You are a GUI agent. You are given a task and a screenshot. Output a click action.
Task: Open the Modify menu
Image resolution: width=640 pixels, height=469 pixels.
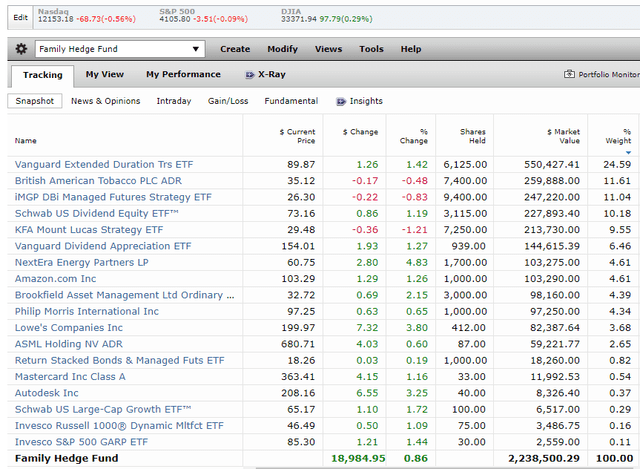(282, 49)
